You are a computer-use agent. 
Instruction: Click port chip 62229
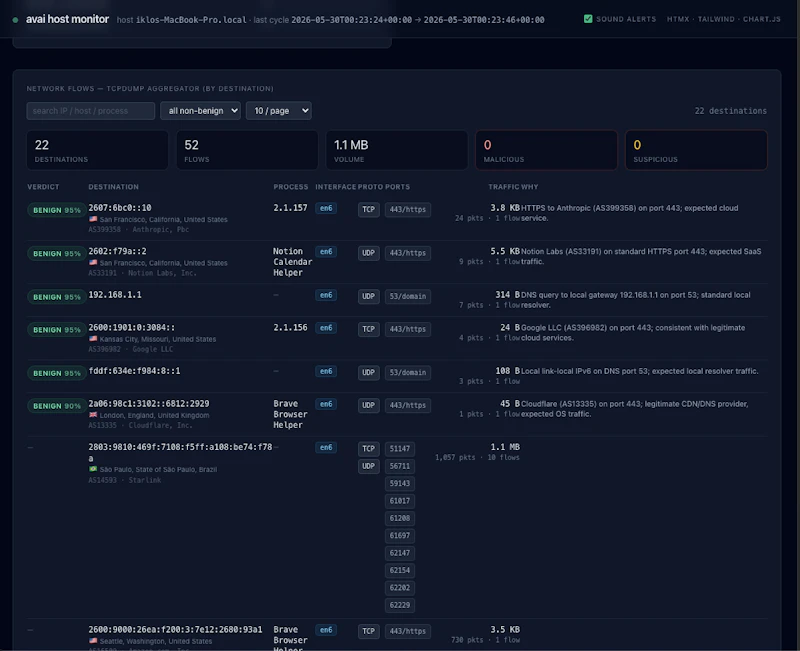click(x=399, y=606)
